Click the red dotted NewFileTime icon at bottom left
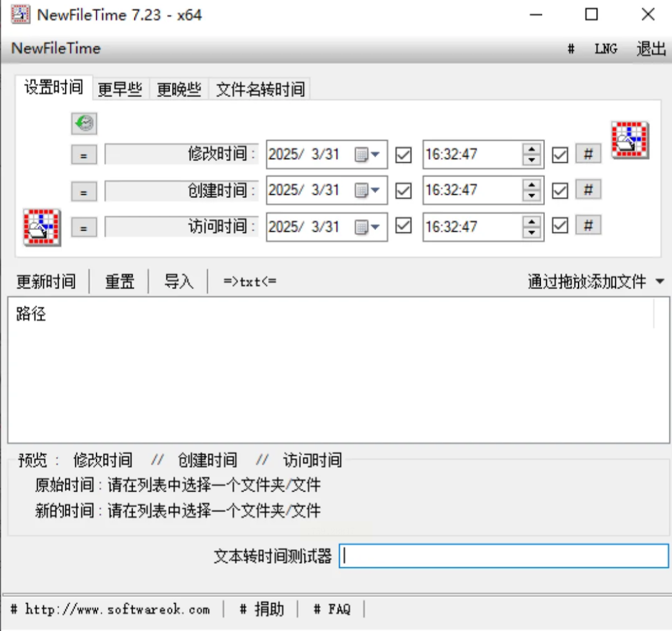Image resolution: width=672 pixels, height=631 pixels. 42,227
